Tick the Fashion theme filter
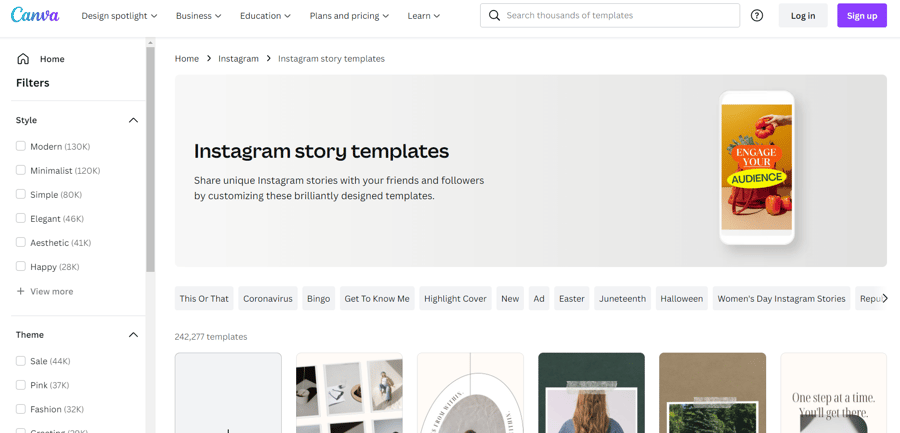 pos(21,409)
